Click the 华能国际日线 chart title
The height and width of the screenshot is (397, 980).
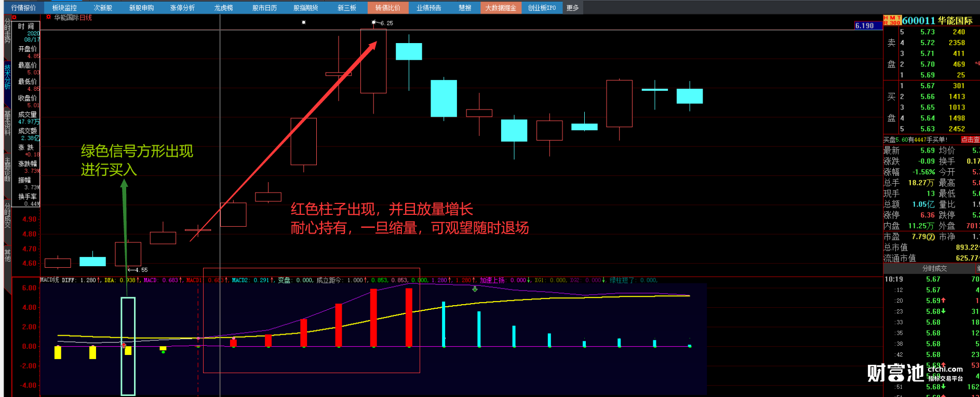pos(73,17)
